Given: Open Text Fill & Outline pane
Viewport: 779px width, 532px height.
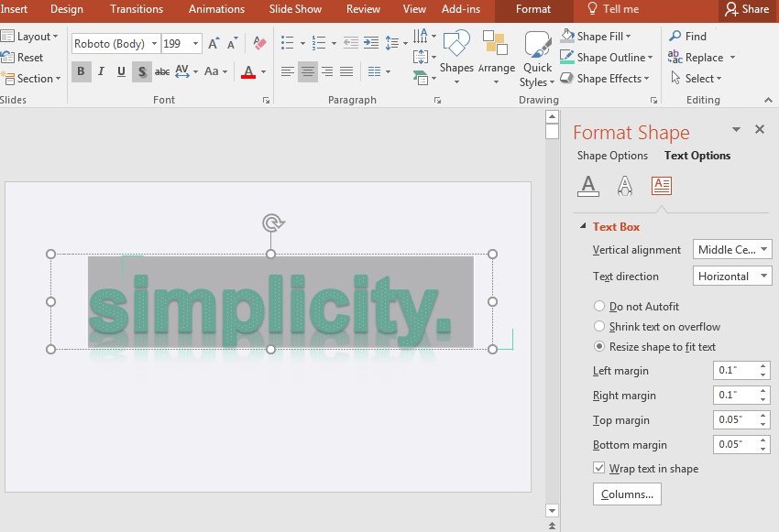Looking at the screenshot, I should coord(588,186).
